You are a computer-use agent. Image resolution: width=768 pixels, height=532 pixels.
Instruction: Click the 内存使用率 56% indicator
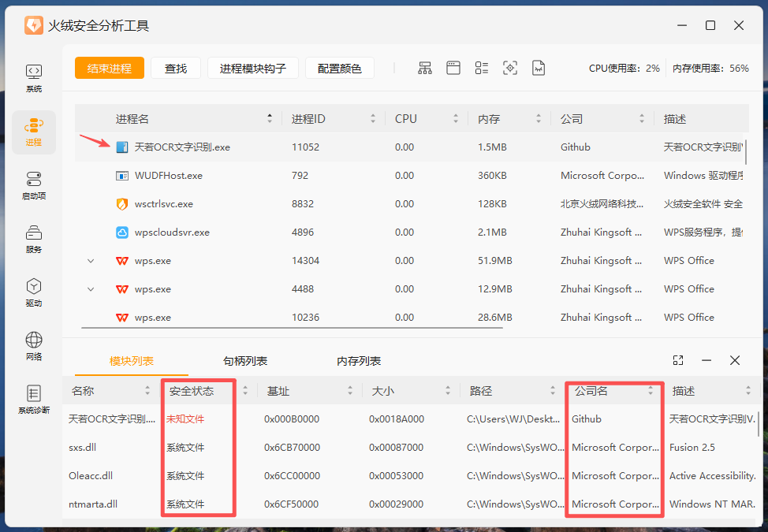click(710, 68)
